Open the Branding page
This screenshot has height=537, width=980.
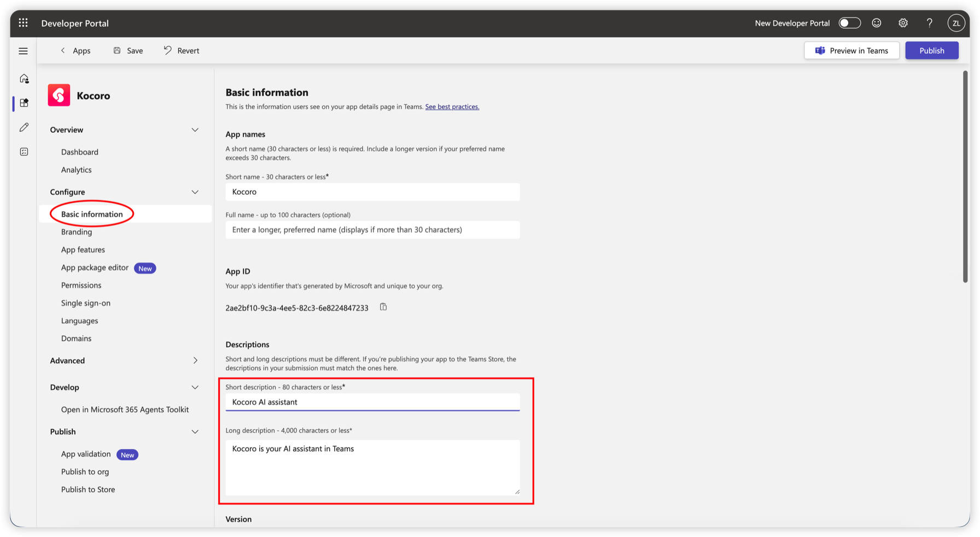pos(77,232)
